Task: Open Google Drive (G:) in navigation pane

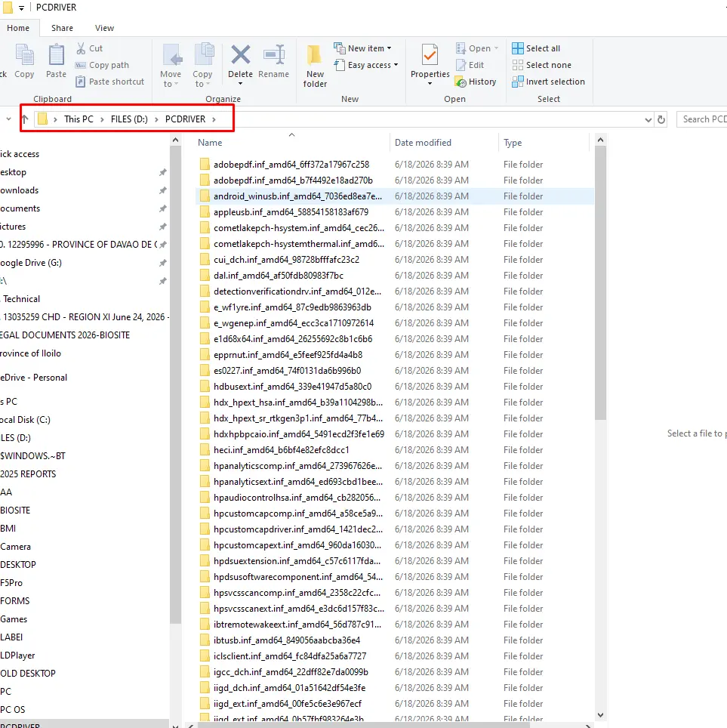Action: point(31,263)
